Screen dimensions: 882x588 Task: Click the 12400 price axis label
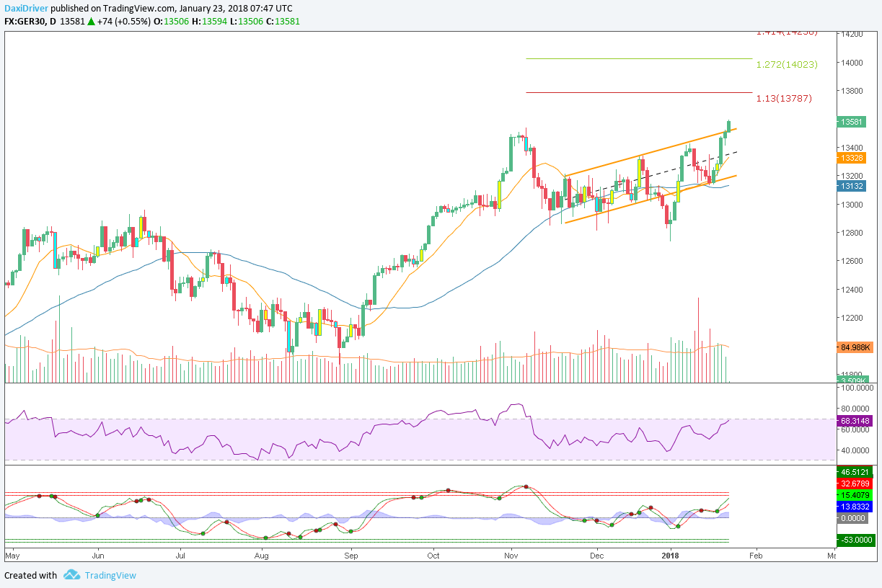click(x=852, y=290)
